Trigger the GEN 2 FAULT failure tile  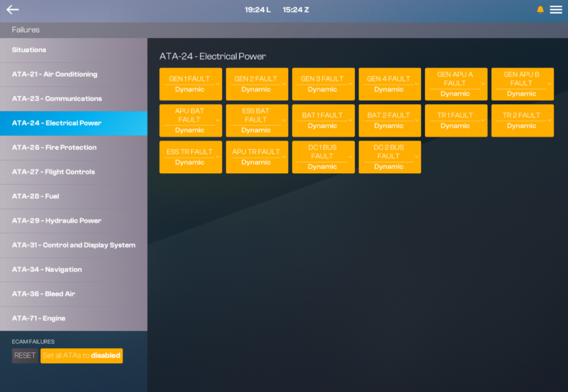point(257,84)
